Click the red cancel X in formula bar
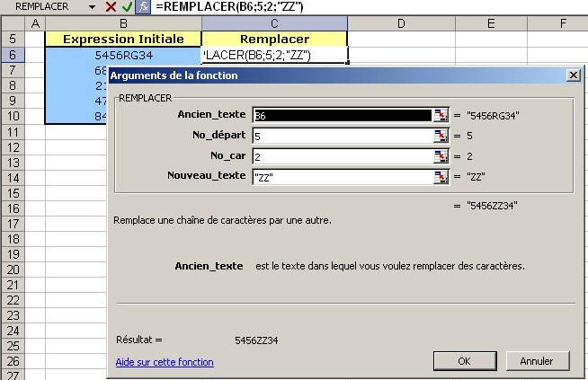This screenshot has height=380, width=588. pyautogui.click(x=111, y=6)
